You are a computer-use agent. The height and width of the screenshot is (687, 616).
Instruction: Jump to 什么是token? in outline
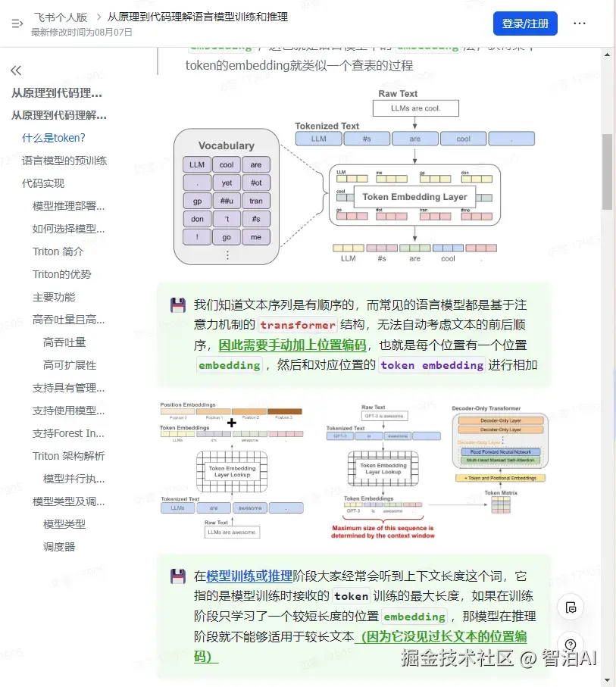[54, 138]
